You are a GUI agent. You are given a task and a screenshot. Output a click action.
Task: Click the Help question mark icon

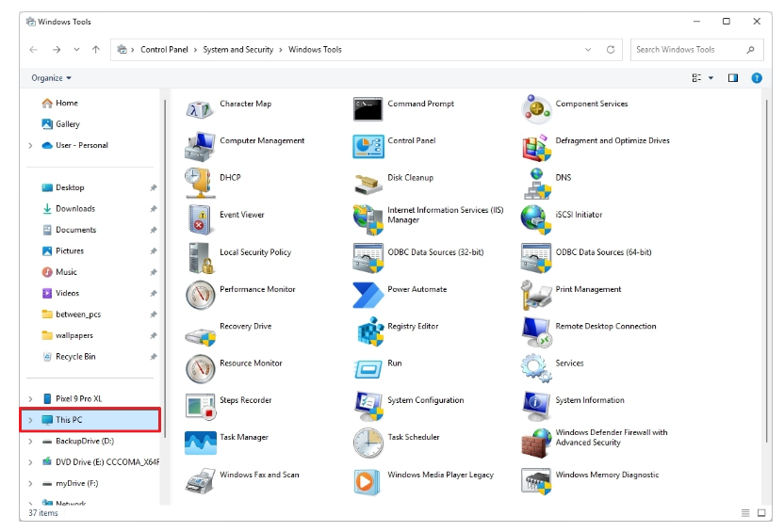coord(757,78)
